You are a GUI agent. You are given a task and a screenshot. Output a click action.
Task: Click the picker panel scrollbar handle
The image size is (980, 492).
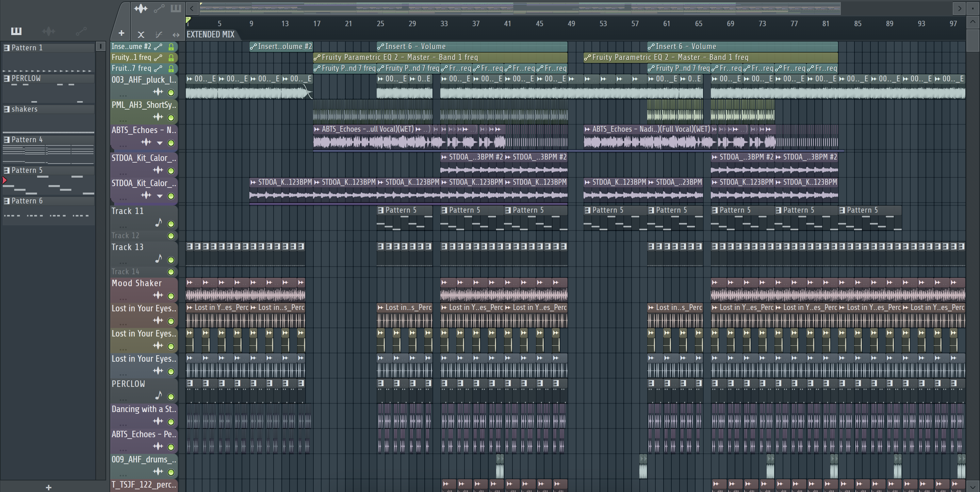[x=100, y=46]
